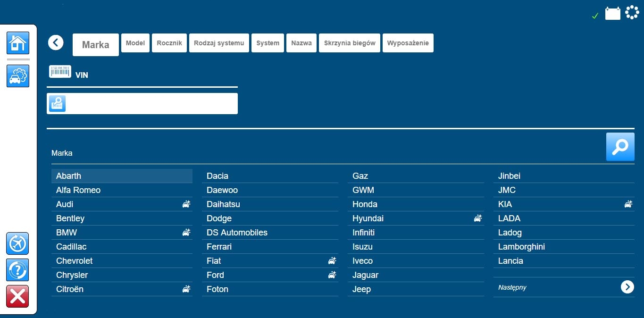Select Honda brand
This screenshot has height=318, width=644.
tap(416, 204)
